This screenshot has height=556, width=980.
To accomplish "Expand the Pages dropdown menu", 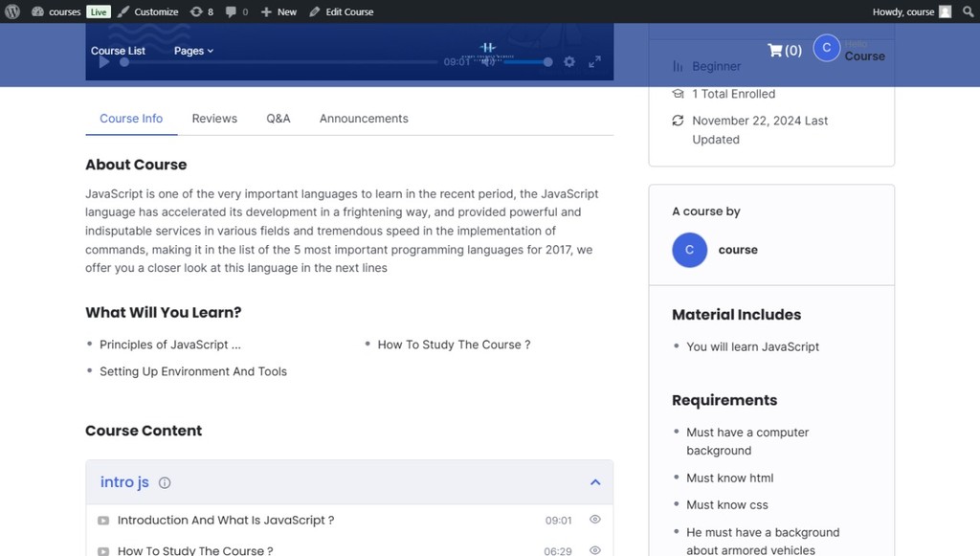I will pos(193,51).
